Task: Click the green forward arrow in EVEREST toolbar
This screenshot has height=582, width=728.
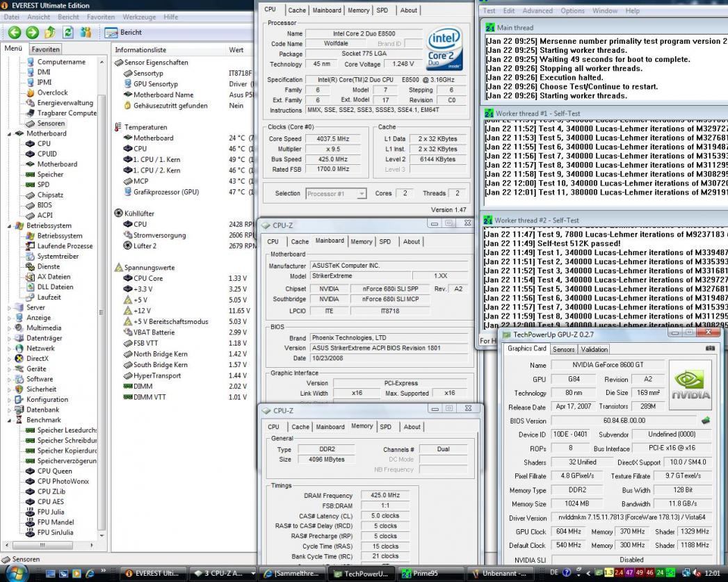Action: click(x=32, y=32)
